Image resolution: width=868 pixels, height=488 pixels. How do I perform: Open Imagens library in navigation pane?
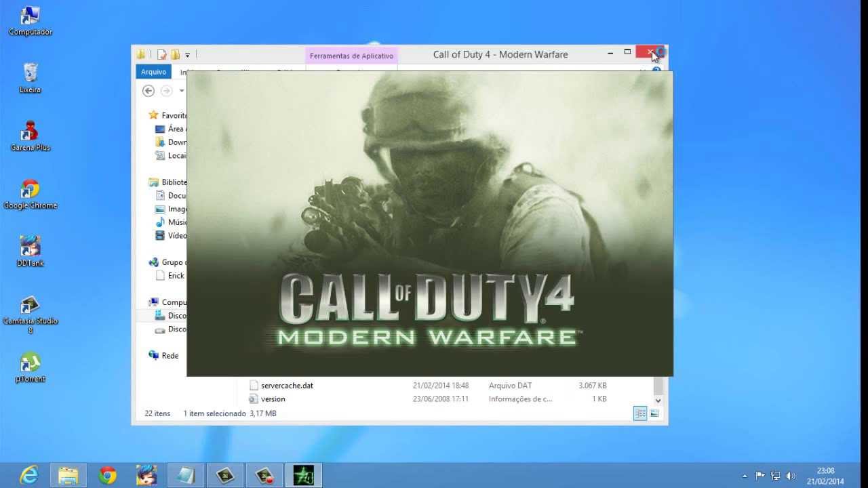(x=171, y=209)
